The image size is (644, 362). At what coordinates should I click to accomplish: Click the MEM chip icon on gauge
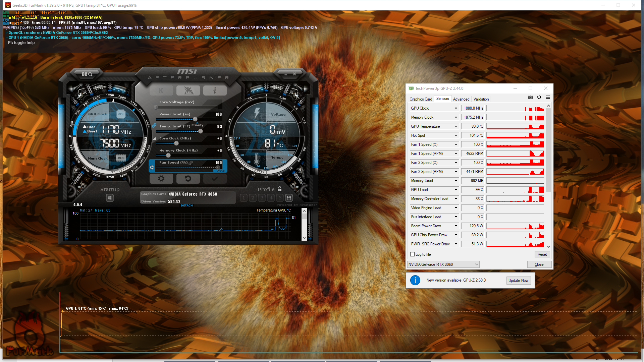coord(121,158)
